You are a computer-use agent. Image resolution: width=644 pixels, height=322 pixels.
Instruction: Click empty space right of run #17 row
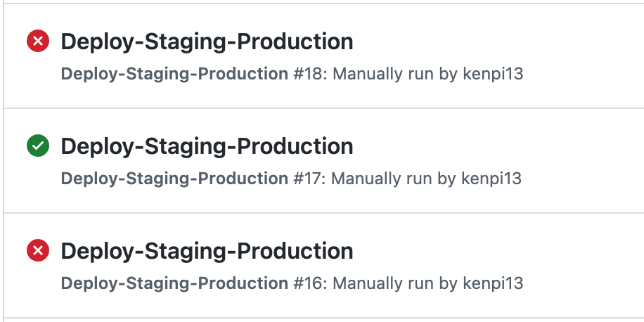[584, 160]
